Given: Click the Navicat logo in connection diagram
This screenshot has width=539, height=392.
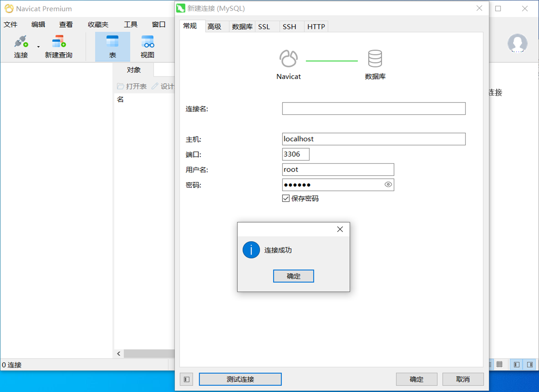Looking at the screenshot, I should pyautogui.click(x=288, y=58).
